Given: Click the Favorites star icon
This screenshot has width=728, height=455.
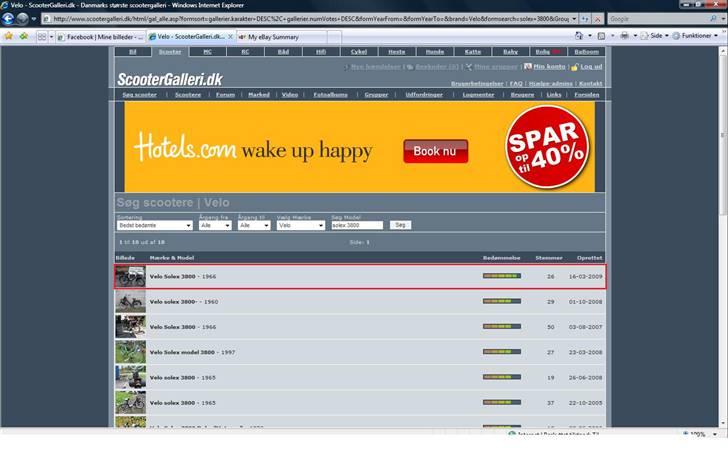Looking at the screenshot, I should pyautogui.click(x=8, y=36).
